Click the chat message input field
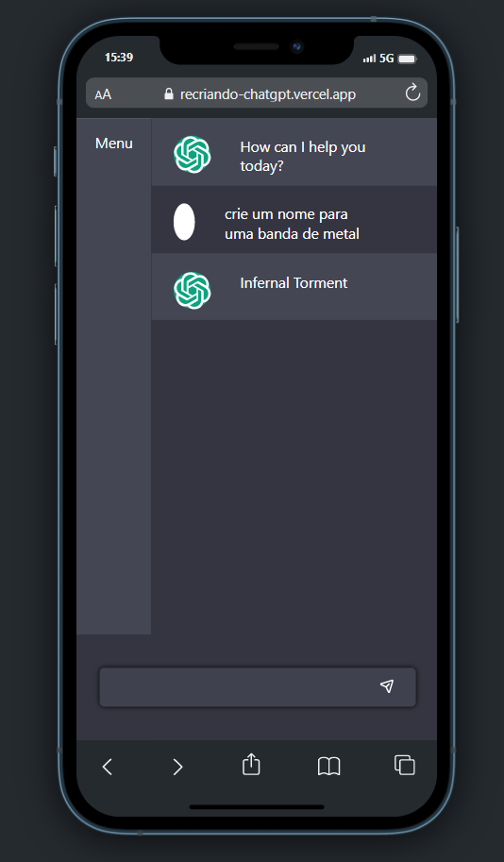Screen dimensions: 504x862 tap(258, 686)
